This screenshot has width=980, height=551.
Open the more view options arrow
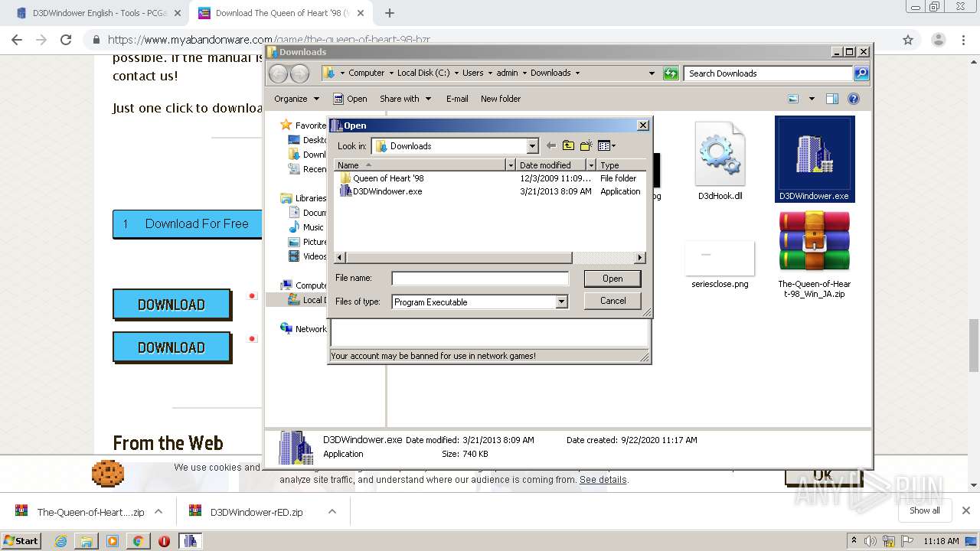[x=811, y=99]
